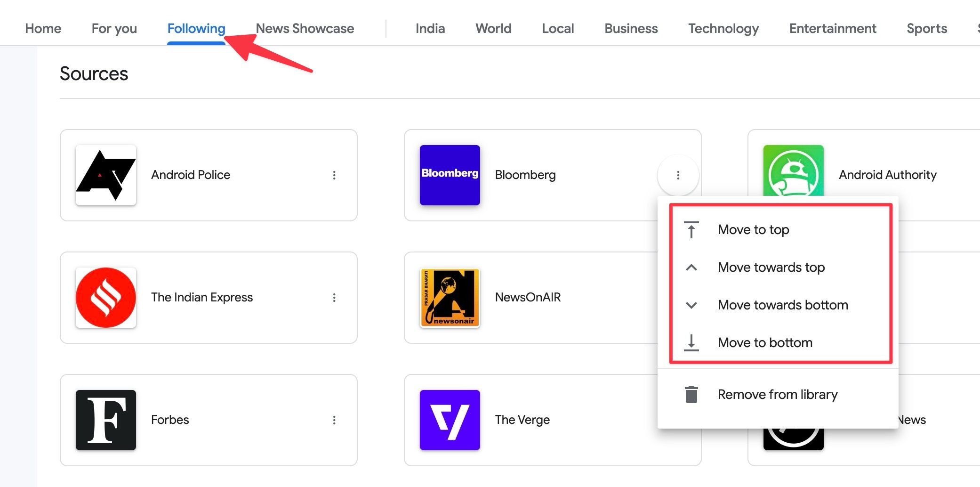Select Move towards bottom from the menu
Viewport: 980px width, 487px height.
782,305
